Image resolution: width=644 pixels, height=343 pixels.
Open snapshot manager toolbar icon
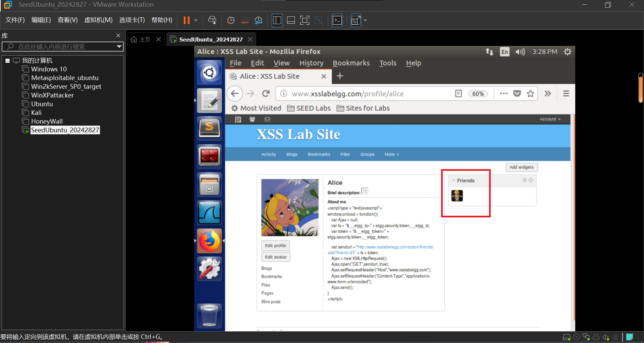259,20
